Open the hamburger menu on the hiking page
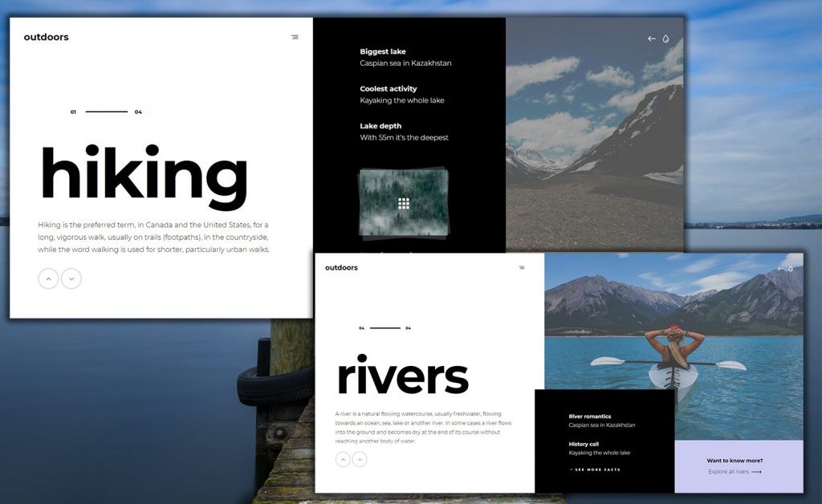 pos(295,37)
